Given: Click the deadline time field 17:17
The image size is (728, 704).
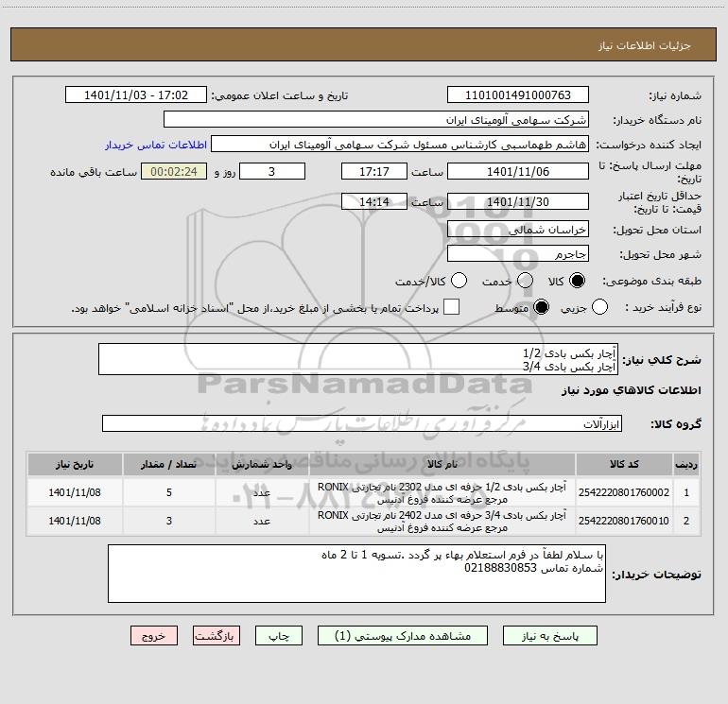Looking at the screenshot, I should (374, 171).
